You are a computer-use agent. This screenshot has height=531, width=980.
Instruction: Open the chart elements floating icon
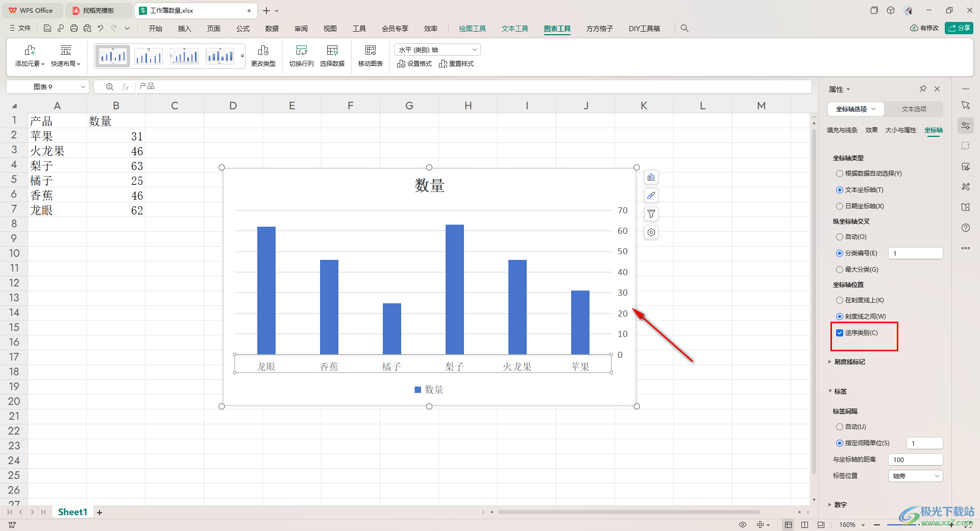tap(651, 178)
